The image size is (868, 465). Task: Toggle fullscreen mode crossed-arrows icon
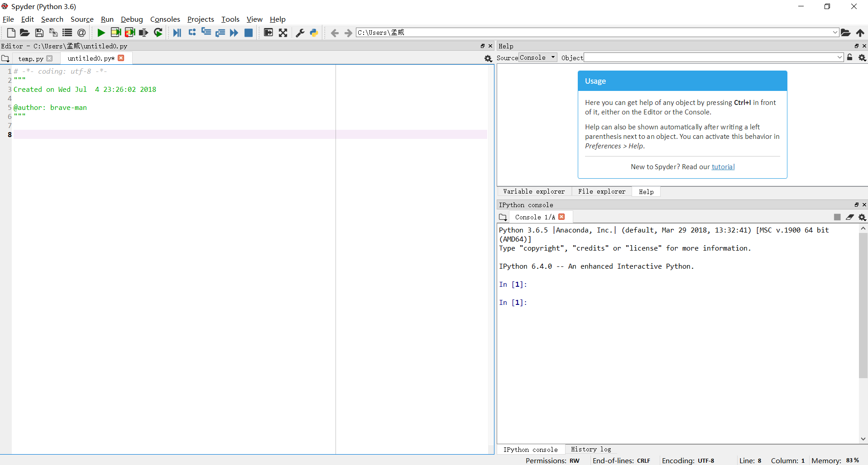click(283, 33)
